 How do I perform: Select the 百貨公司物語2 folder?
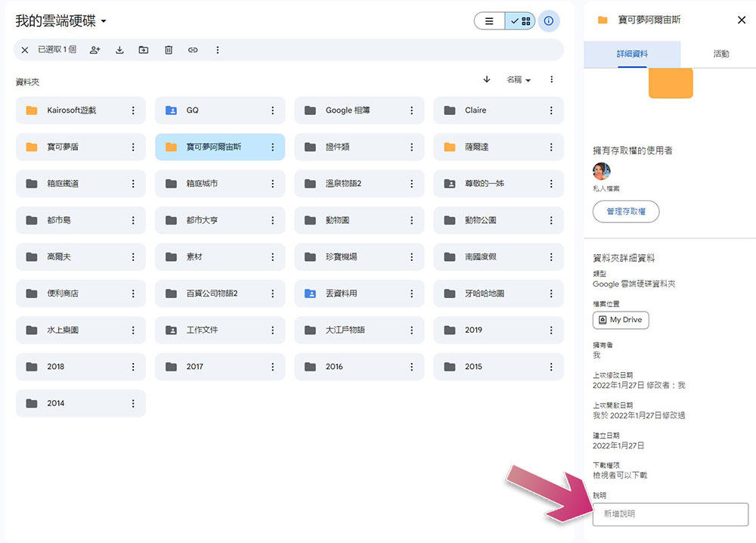220,293
